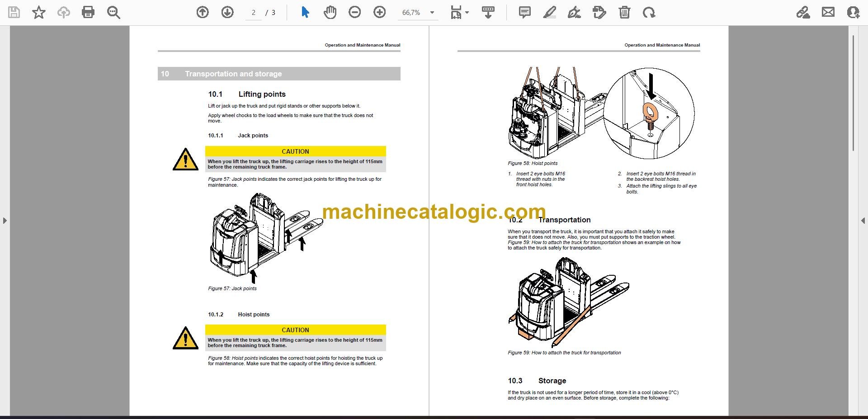Click the first yellow CAUTION banner

pos(296,151)
